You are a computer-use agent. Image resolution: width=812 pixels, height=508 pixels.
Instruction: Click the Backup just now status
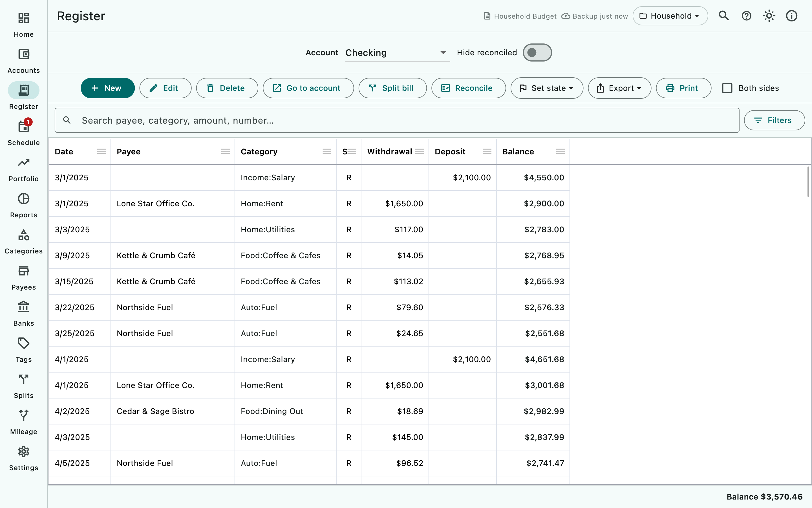tap(595, 16)
